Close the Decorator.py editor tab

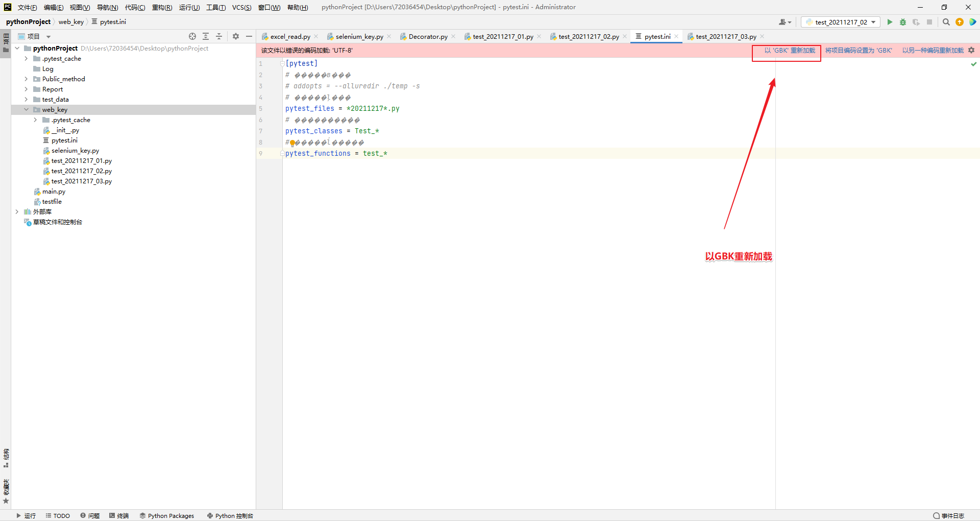point(453,36)
